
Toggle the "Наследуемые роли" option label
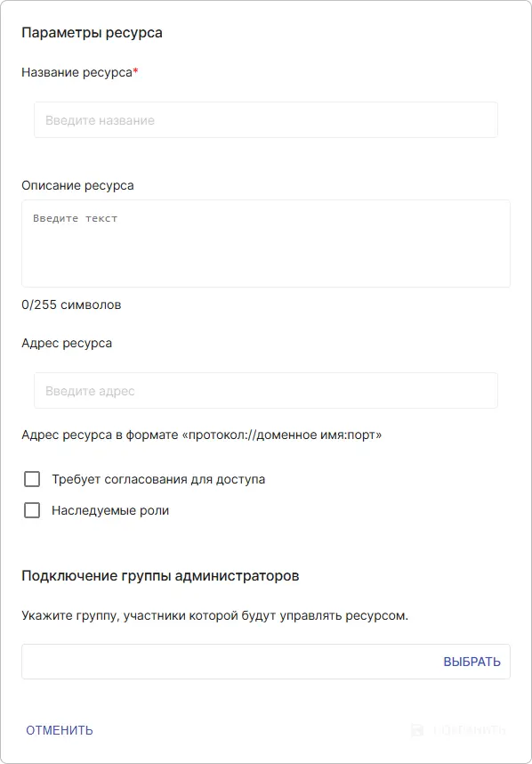(108, 510)
